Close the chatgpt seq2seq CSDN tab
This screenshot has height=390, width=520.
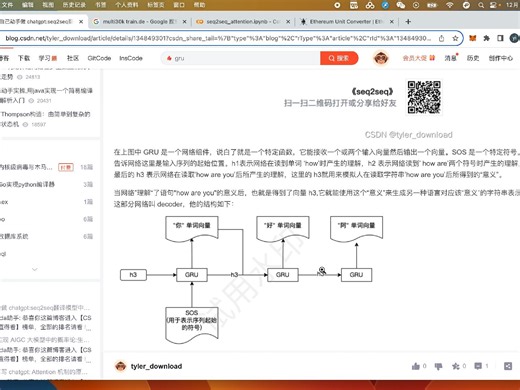point(81,22)
